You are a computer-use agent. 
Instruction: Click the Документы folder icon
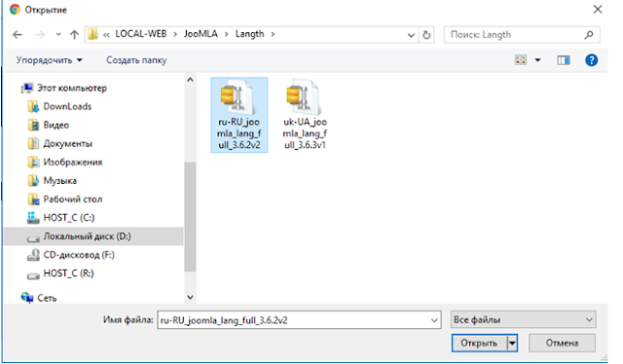33,143
